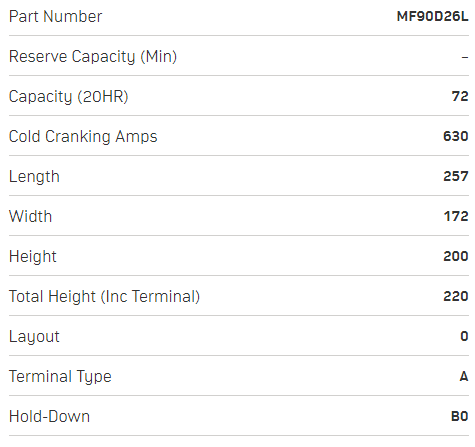Click the Hold-Down label

click(49, 416)
